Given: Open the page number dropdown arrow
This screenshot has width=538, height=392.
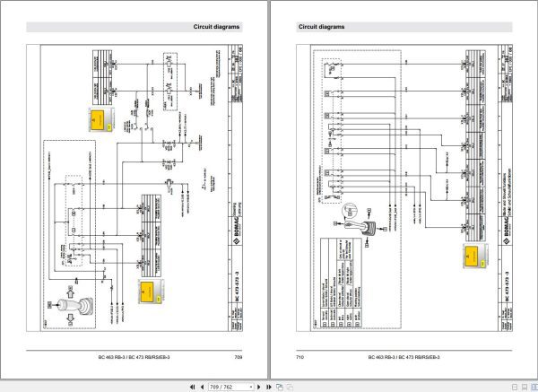Looking at the screenshot, I should tap(251, 387).
